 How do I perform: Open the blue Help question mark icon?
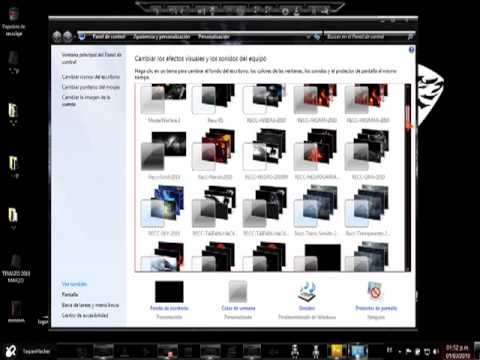(x=411, y=50)
